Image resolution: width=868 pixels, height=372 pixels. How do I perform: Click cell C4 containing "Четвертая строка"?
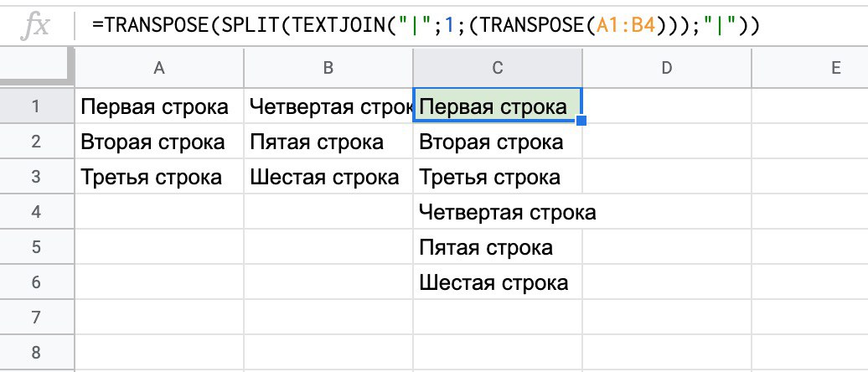[499, 213]
